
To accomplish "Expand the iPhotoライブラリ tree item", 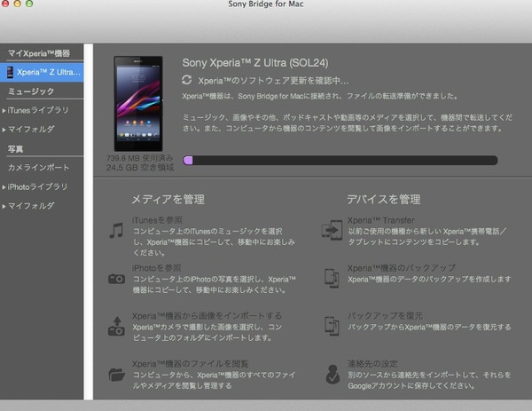I will click(4, 186).
